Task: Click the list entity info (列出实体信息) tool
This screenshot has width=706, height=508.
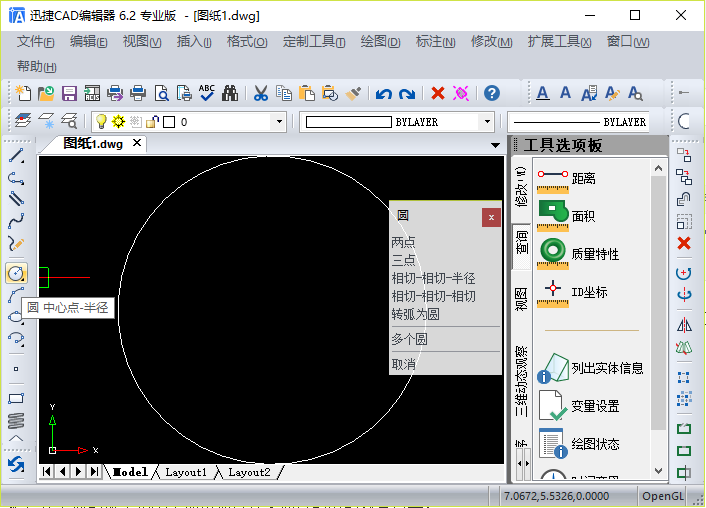Action: pos(590,368)
